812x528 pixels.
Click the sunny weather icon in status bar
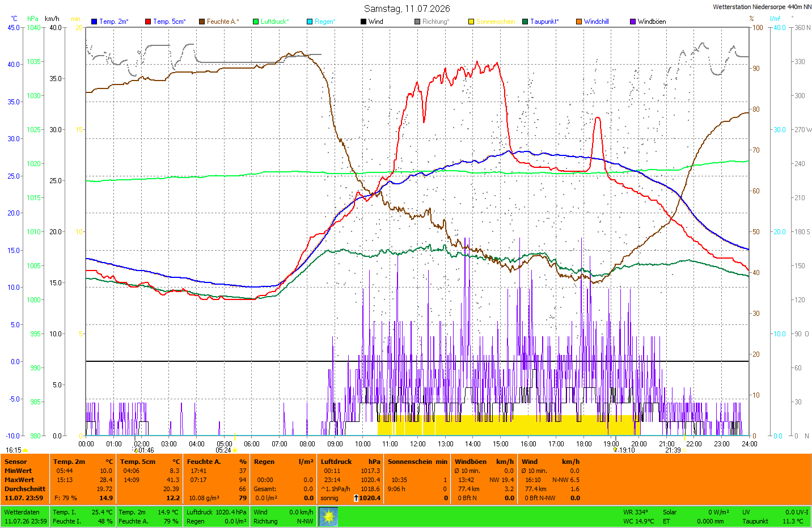pos(328,517)
